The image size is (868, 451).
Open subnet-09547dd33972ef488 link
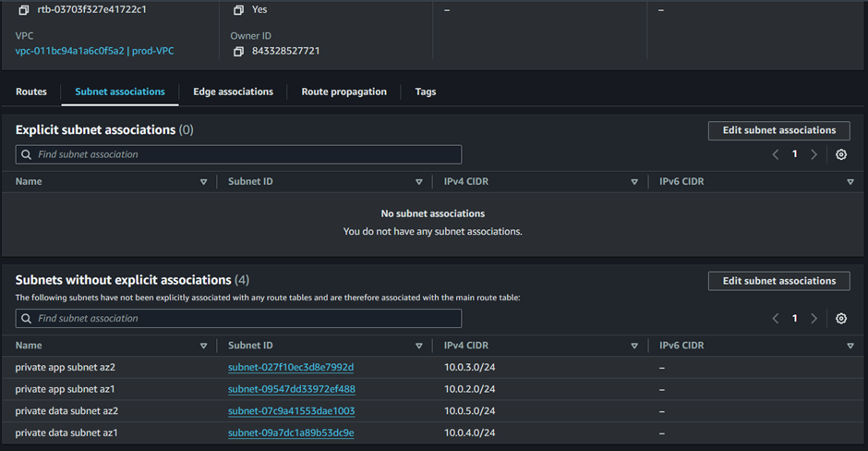coord(291,389)
